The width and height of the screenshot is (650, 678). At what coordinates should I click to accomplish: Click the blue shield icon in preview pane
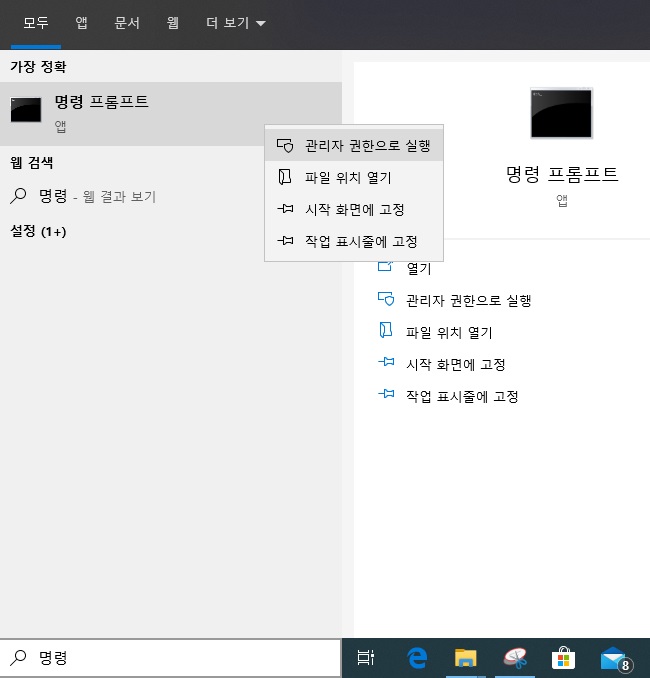click(386, 299)
